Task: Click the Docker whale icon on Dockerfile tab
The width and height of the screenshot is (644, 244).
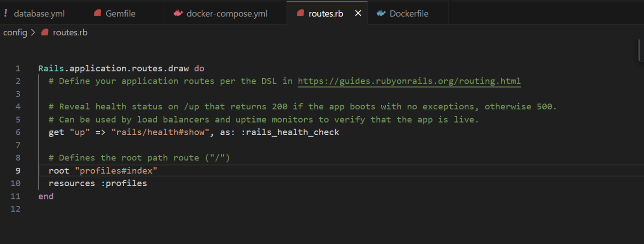Action: [381, 13]
